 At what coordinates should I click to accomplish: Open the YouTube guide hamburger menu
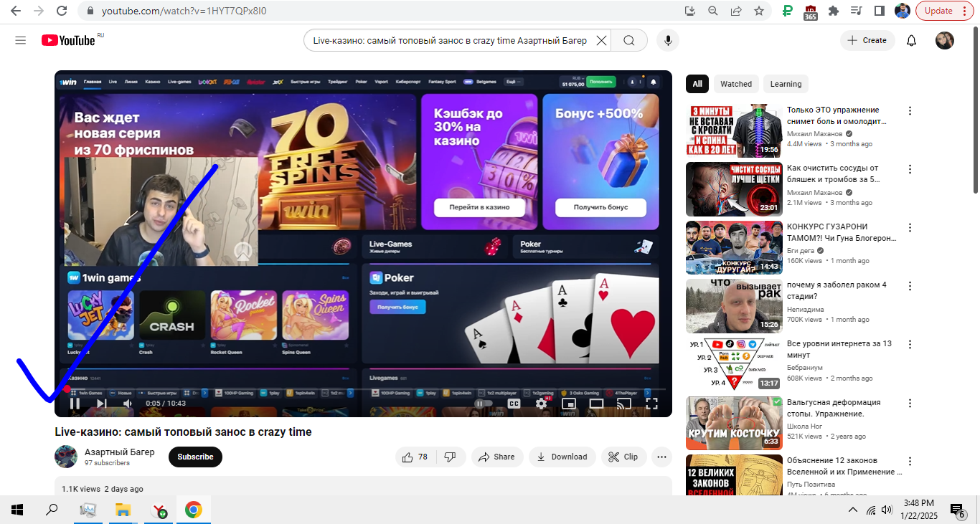coord(20,41)
